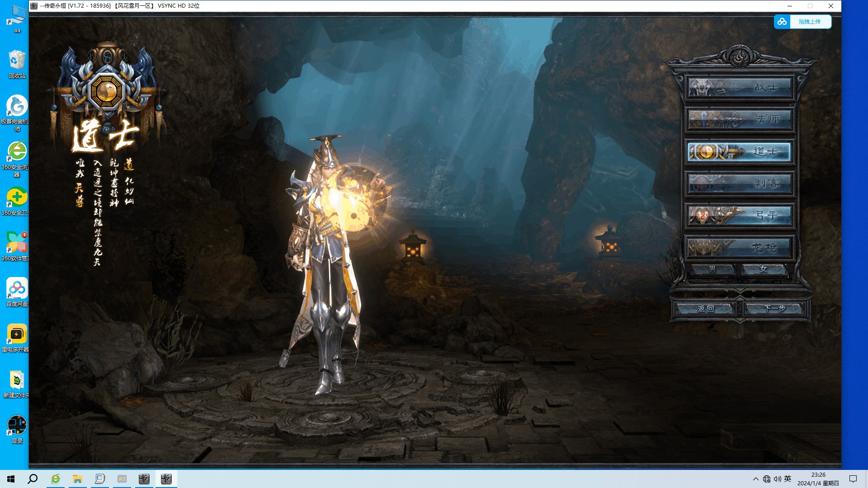Click the 下一步 (Next) button
Image resolution: width=868 pixels, height=488 pixels.
point(774,309)
